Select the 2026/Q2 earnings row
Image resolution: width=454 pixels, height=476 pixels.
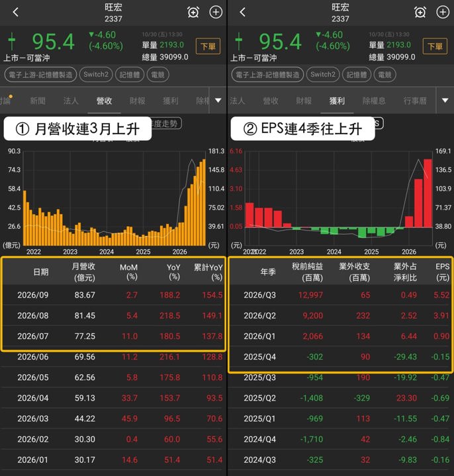click(x=340, y=316)
